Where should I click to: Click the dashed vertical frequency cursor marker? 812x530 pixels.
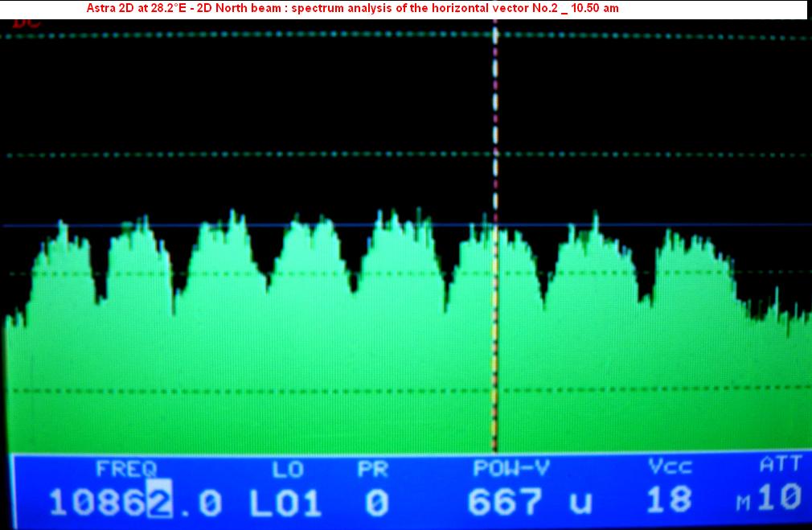(x=495, y=161)
